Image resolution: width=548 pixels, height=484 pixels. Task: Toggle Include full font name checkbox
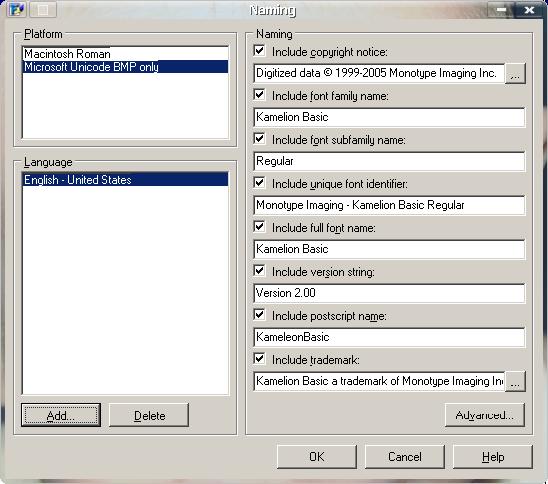(259, 227)
